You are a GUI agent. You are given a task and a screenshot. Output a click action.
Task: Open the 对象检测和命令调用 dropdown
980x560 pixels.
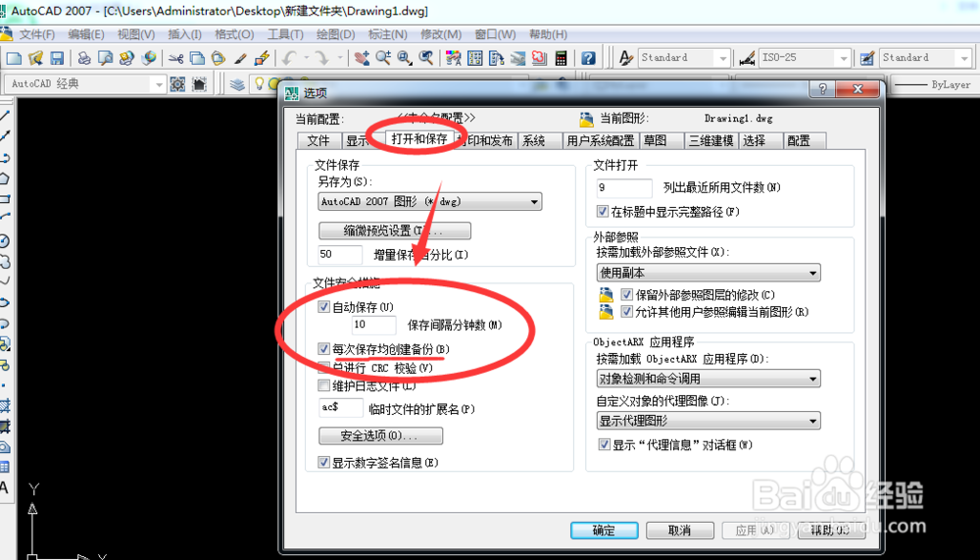[709, 379]
